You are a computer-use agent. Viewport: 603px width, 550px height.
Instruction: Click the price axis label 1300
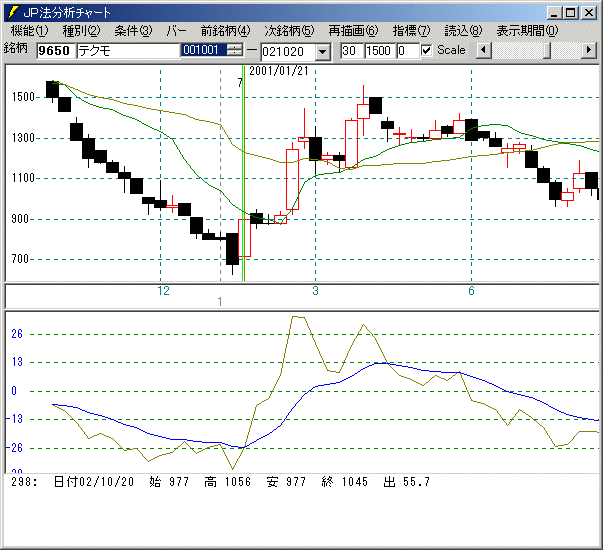click(x=23, y=138)
